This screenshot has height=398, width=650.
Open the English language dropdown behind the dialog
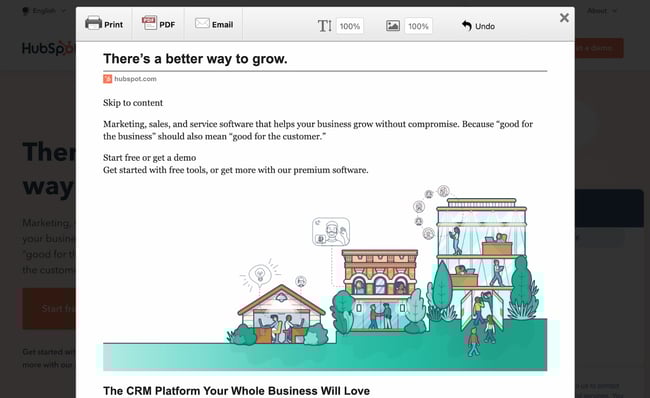click(x=44, y=11)
